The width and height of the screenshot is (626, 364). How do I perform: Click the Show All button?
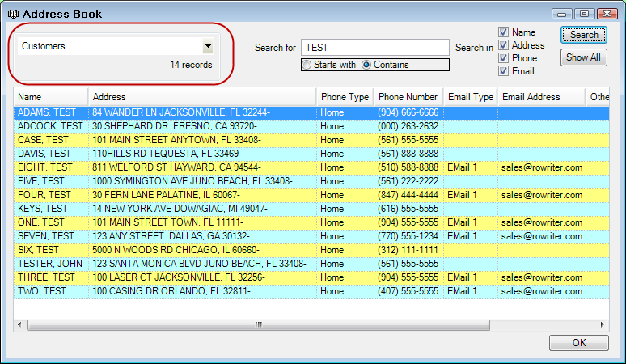[x=582, y=57]
